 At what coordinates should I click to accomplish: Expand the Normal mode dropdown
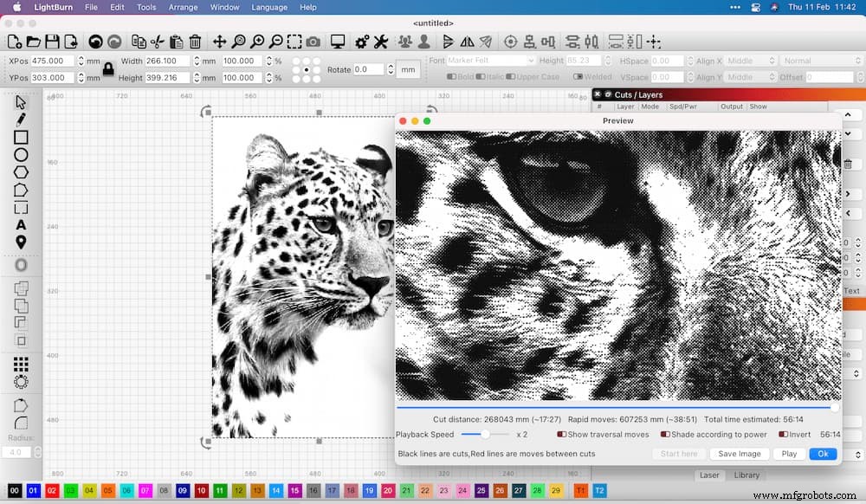point(821,60)
